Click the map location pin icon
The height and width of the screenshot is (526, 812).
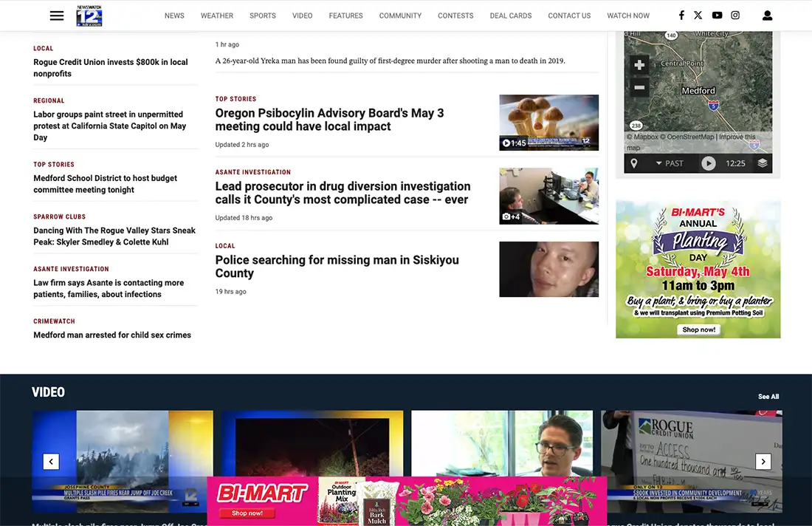[x=634, y=163]
